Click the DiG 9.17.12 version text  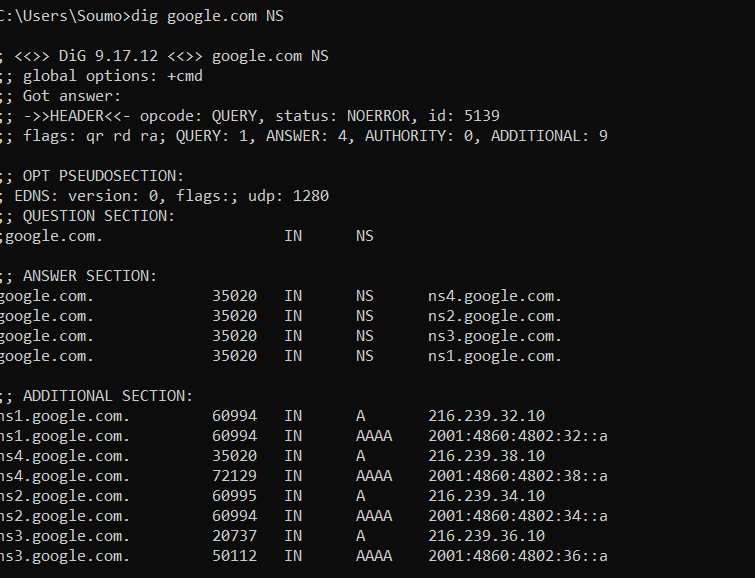108,56
